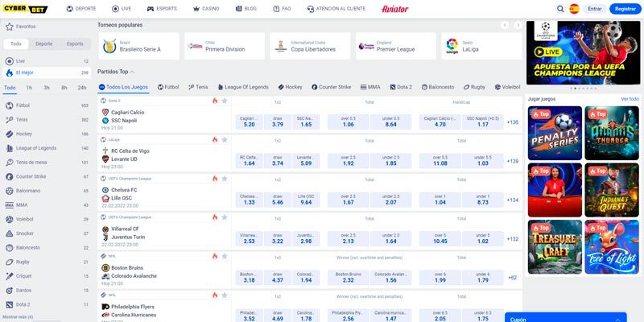Switch the sidebar filter to Esports
Viewport: 644px width, 322px height.
click(x=75, y=43)
